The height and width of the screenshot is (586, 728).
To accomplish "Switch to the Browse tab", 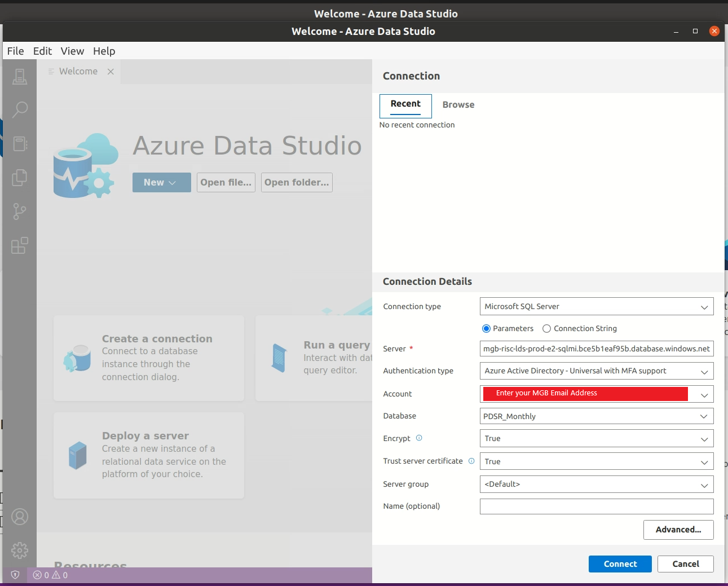I will [458, 105].
